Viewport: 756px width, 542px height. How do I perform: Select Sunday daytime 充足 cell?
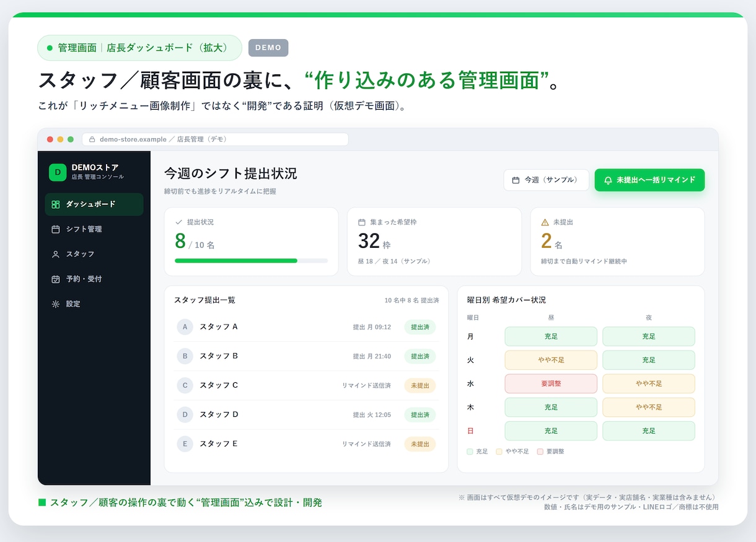(551, 431)
